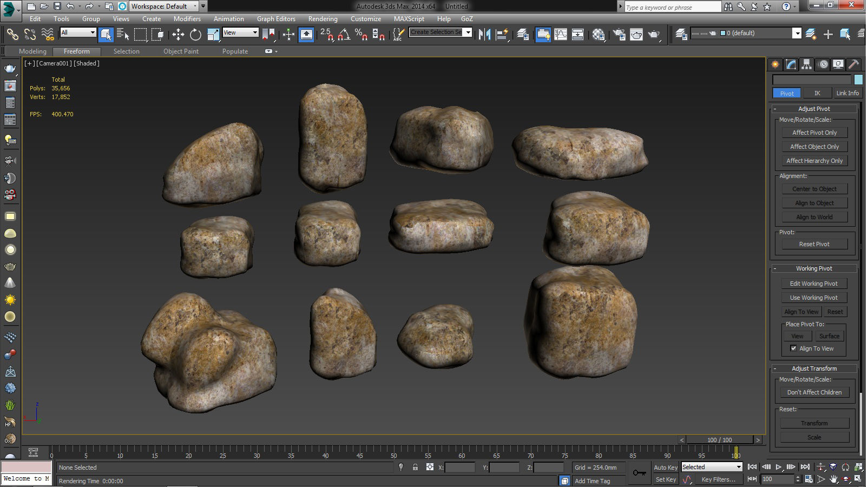Click the Edit Working Pivot button
The width and height of the screenshot is (868, 487).
point(814,284)
